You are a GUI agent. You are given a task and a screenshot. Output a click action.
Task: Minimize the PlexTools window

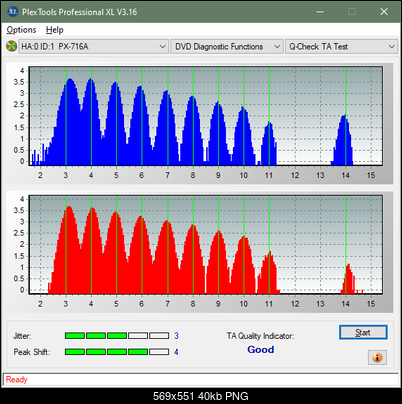320,12
